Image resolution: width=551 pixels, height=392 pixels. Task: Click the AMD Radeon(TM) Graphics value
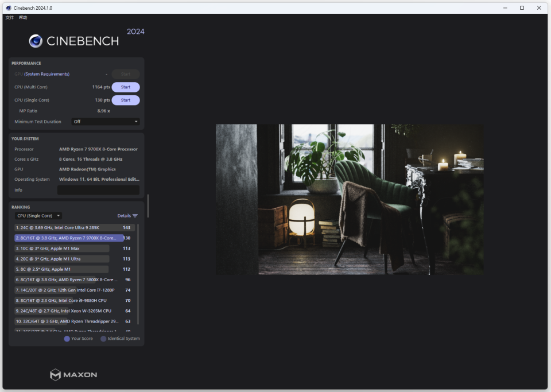click(87, 169)
